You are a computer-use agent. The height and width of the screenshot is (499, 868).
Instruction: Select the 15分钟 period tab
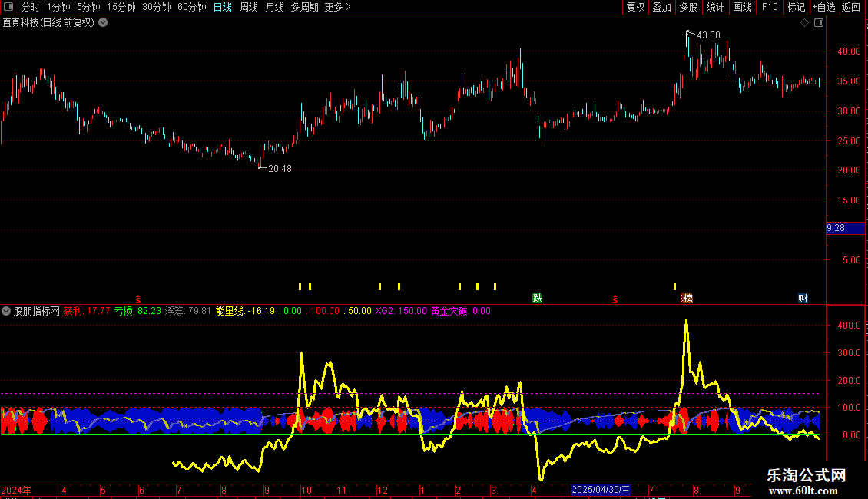click(121, 7)
